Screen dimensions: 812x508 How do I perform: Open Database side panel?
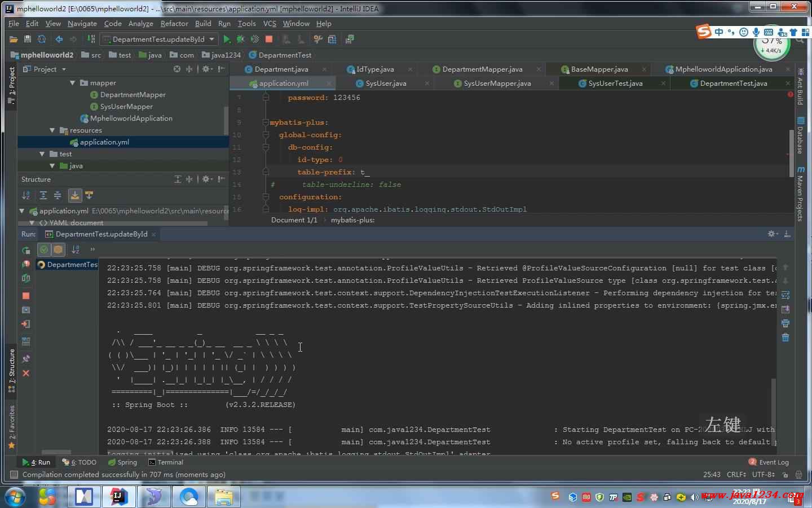click(801, 135)
